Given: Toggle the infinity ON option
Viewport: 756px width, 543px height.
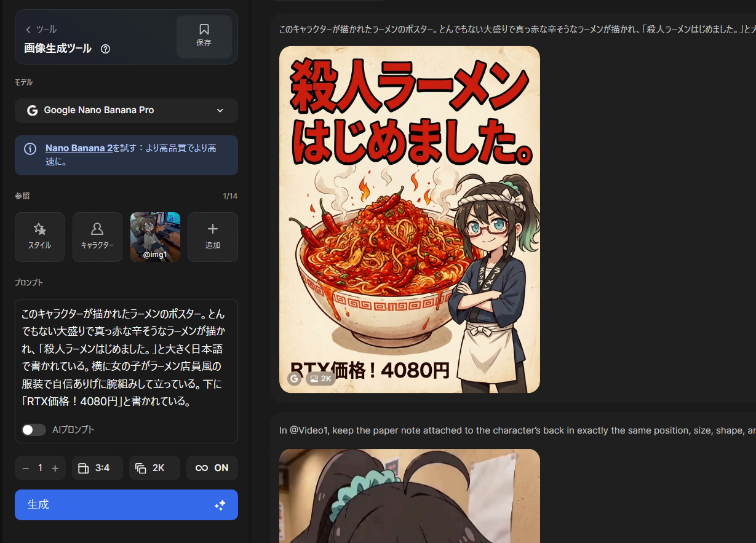Looking at the screenshot, I should coord(212,468).
